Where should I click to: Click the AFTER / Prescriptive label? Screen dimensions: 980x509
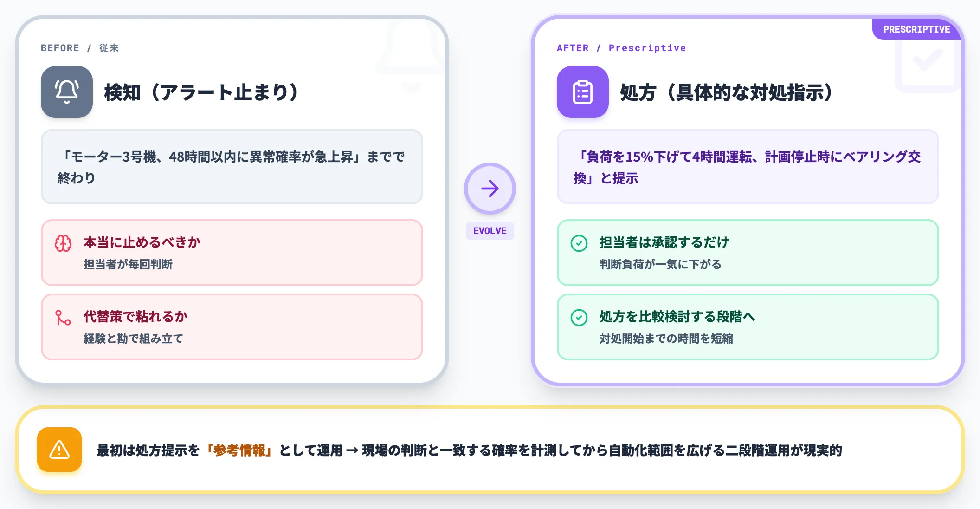(x=621, y=48)
